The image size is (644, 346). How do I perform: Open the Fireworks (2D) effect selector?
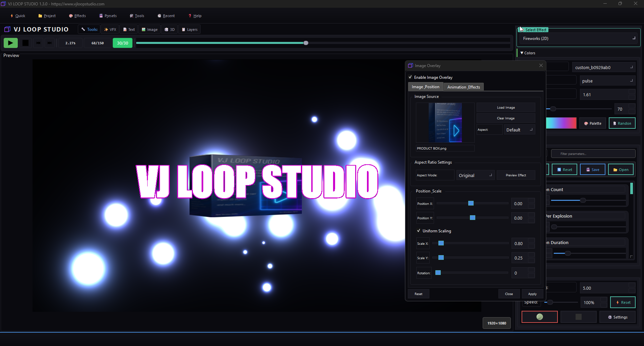(578, 38)
